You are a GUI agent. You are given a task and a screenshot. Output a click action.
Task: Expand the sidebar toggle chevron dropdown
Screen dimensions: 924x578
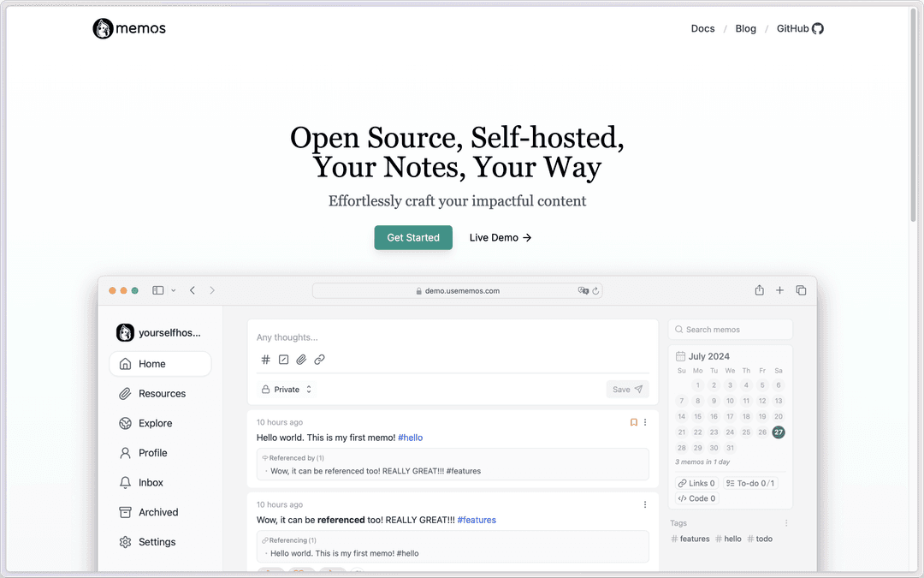[x=174, y=290]
